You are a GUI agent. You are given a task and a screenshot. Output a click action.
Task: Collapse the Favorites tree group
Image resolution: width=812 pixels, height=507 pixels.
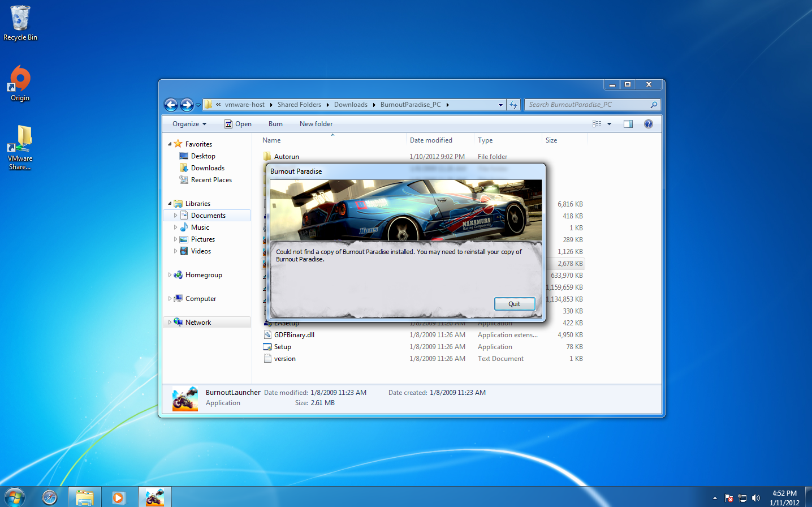point(170,144)
